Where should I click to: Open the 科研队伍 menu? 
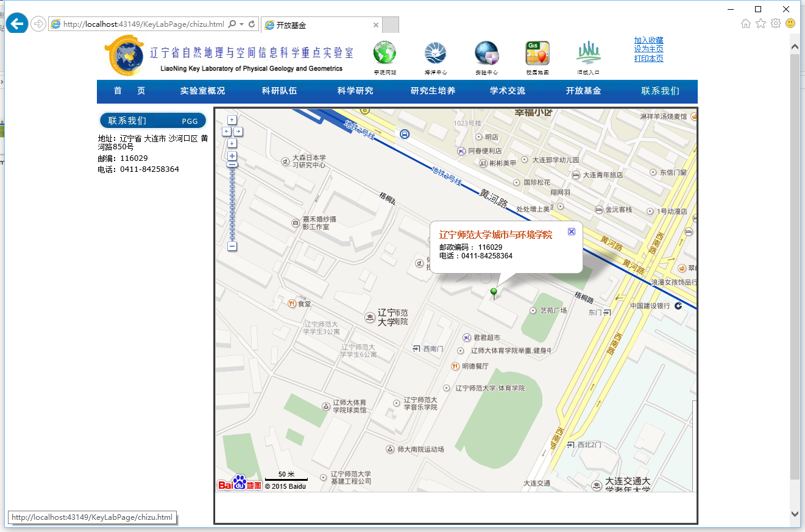pyautogui.click(x=280, y=91)
